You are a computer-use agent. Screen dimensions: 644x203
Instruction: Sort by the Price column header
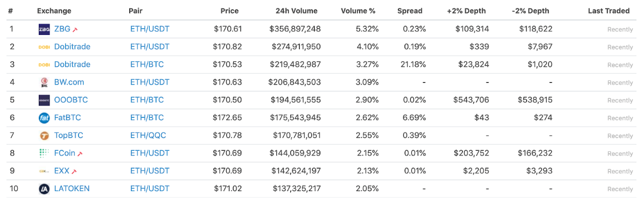pyautogui.click(x=229, y=11)
